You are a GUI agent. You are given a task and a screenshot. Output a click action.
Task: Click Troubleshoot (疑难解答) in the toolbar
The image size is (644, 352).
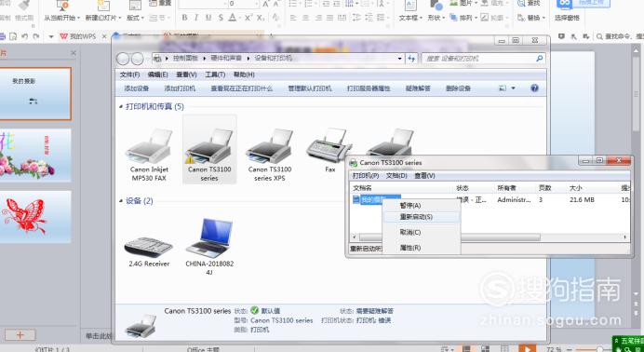tap(418, 88)
